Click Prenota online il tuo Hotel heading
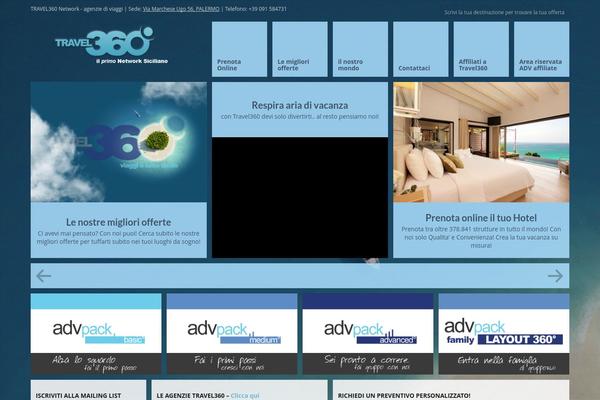Screen dimensions: 600x400 [x=481, y=218]
